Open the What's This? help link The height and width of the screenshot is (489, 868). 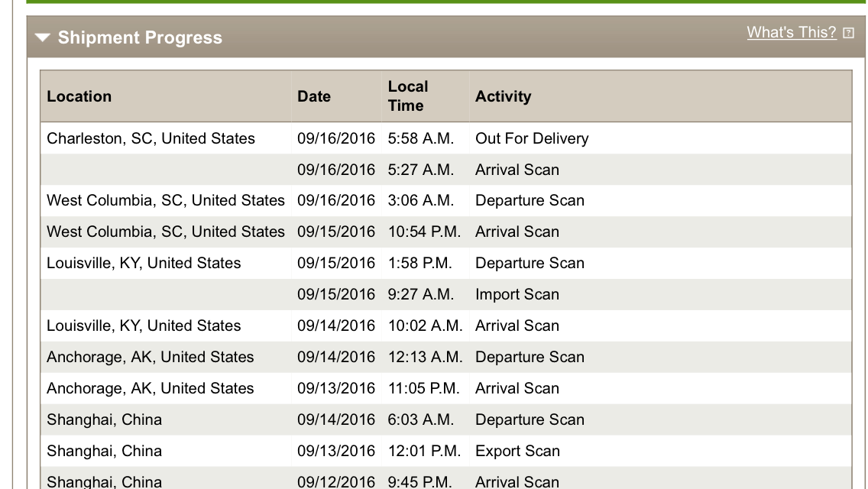(x=791, y=33)
